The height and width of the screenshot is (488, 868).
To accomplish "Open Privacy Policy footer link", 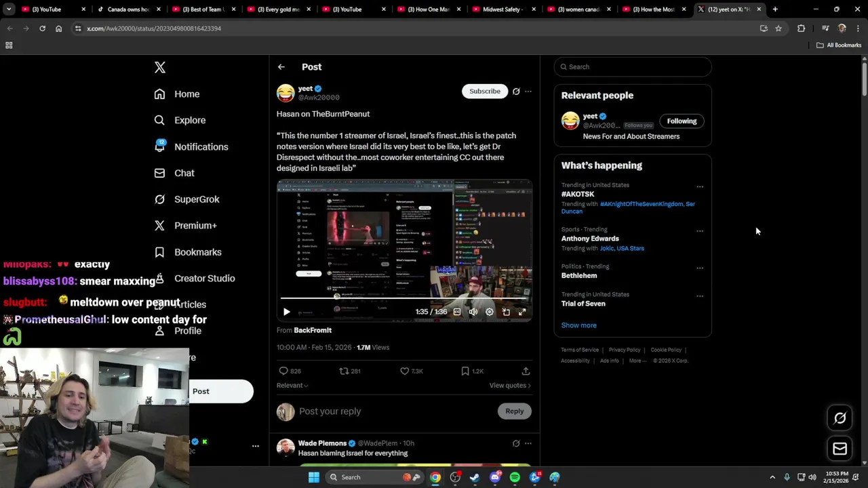I will tap(625, 350).
